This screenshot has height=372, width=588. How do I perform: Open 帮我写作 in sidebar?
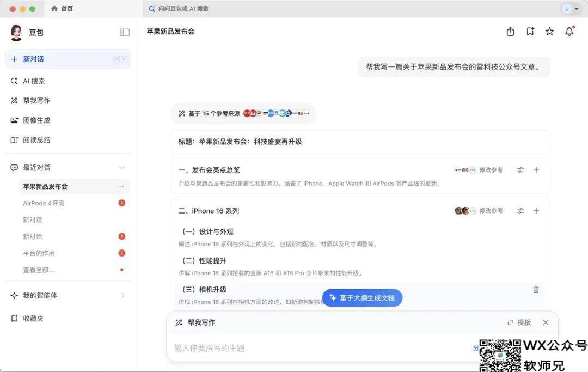(36, 101)
